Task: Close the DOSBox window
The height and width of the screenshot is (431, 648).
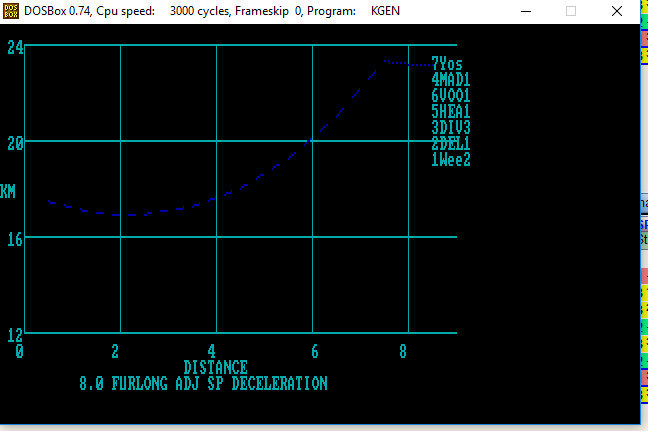Action: (617, 11)
